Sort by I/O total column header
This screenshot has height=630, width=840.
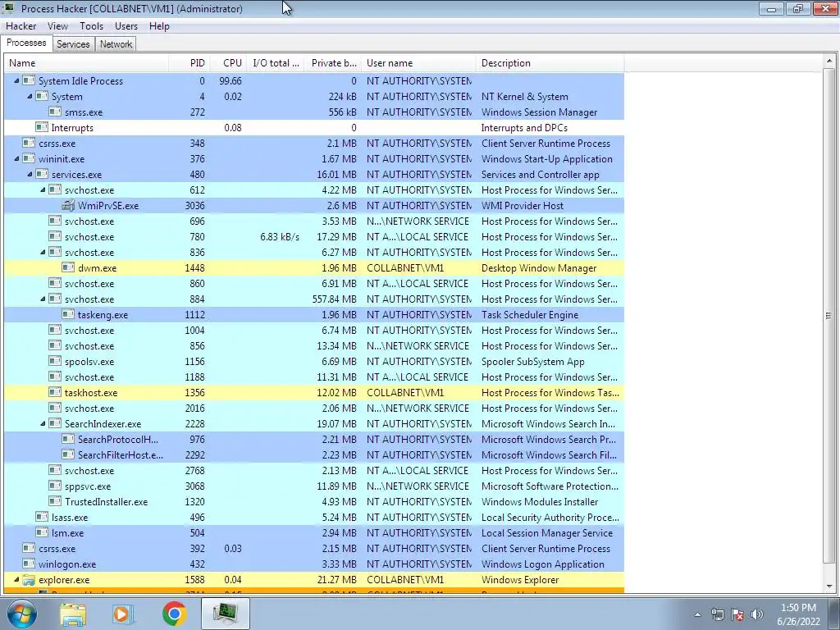click(276, 63)
